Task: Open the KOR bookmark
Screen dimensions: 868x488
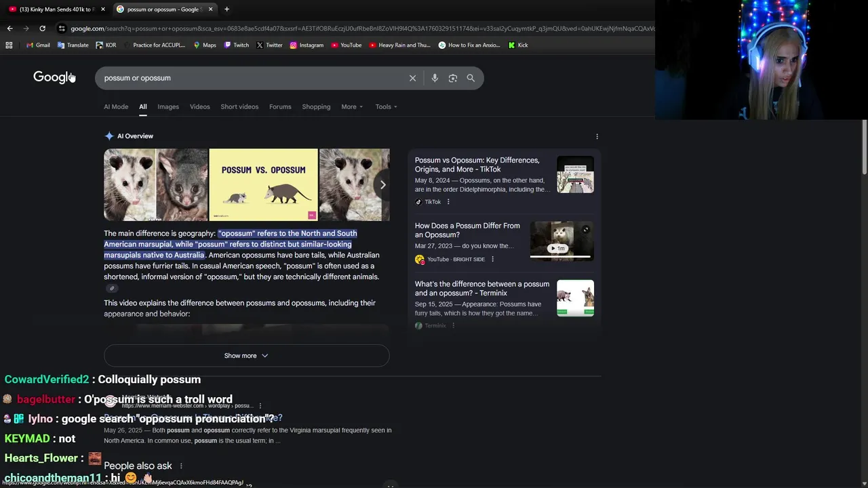Action: click(x=106, y=45)
